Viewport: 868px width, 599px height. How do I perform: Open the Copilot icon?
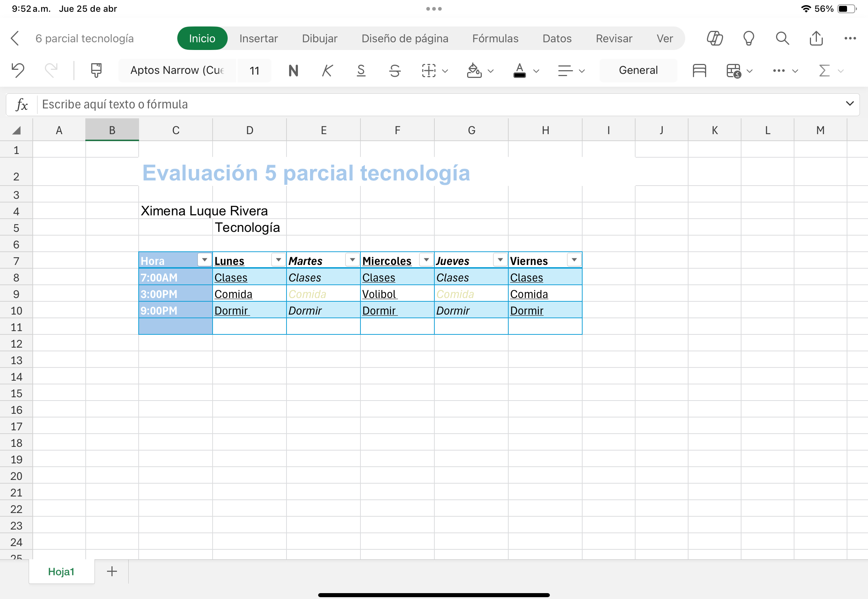click(x=714, y=38)
